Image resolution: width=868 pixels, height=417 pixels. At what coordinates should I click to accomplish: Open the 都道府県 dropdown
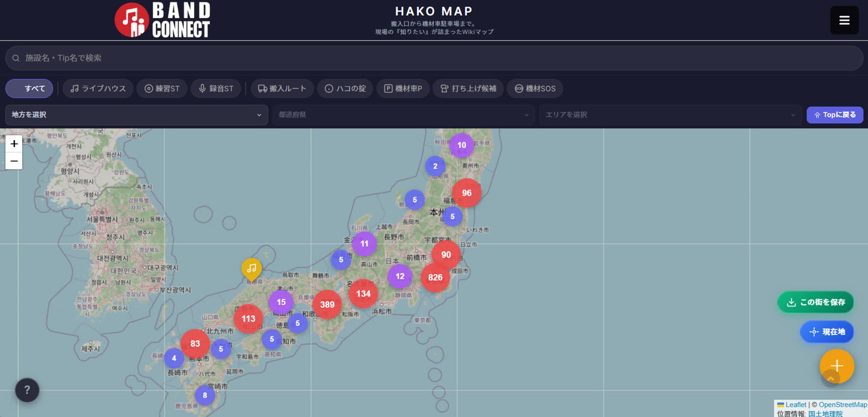tap(403, 114)
